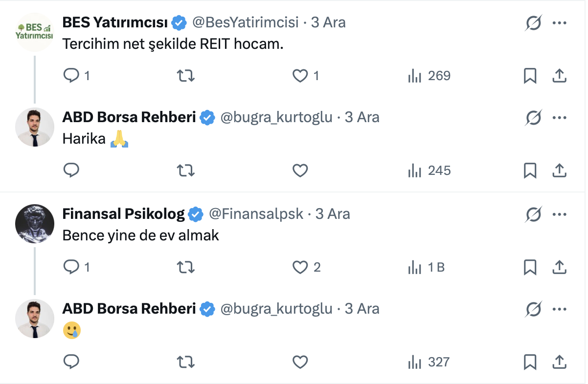This screenshot has width=588, height=384.
Task: Open the '3 Ara' timestamp of 'Harika' tweet
Action: tap(362, 117)
